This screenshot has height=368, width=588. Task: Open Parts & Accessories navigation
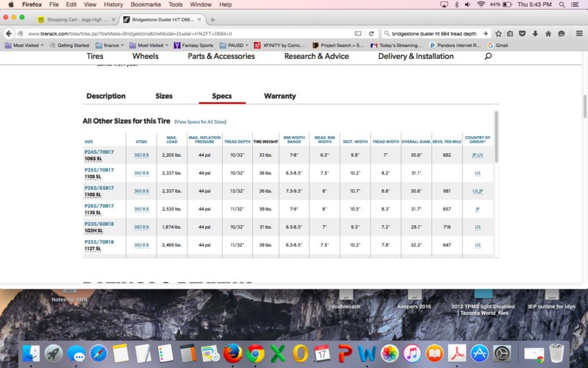pyautogui.click(x=221, y=56)
